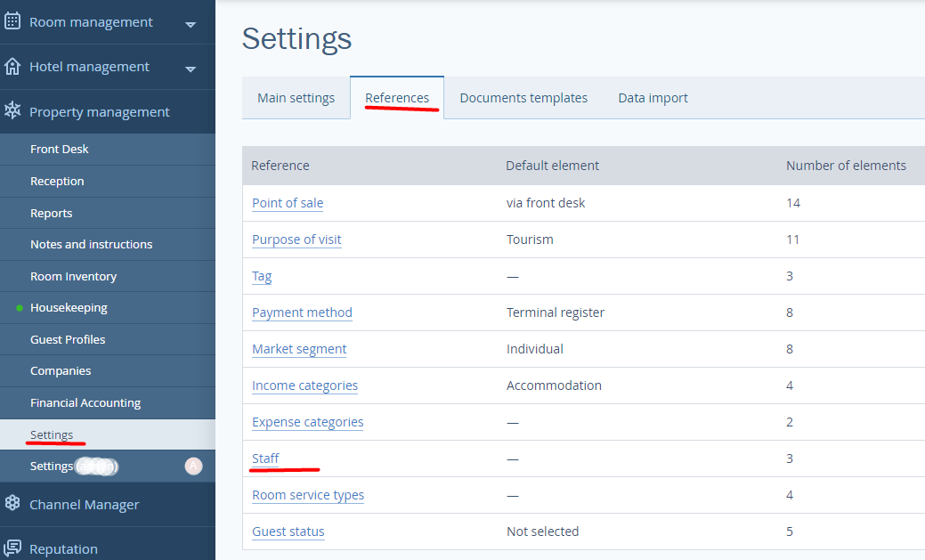Open the Room service types reference
This screenshot has height=560, width=925.
(308, 495)
